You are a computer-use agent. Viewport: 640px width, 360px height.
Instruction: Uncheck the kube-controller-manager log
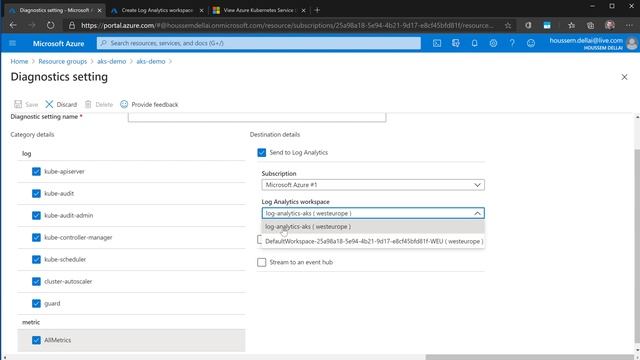[x=36, y=238]
